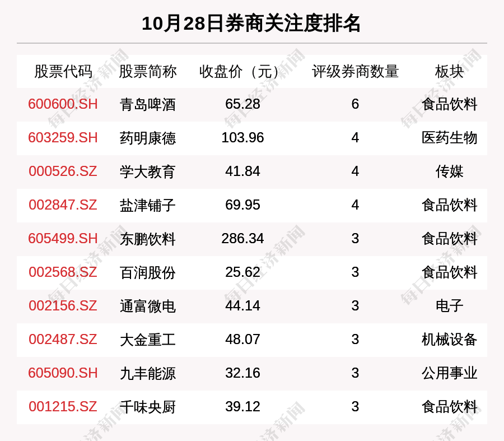Screen dimensions: 504x441
Task: Select the stock name 青岛啤酒
Action: pyautogui.click(x=147, y=104)
